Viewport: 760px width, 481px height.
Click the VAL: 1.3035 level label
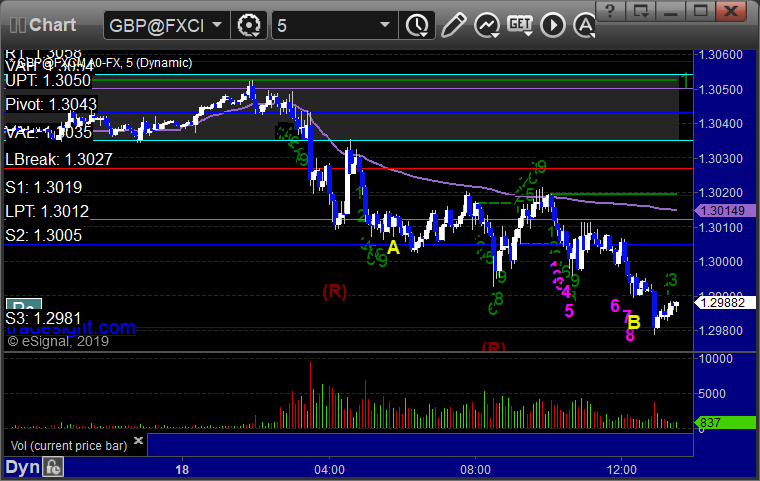(48, 132)
